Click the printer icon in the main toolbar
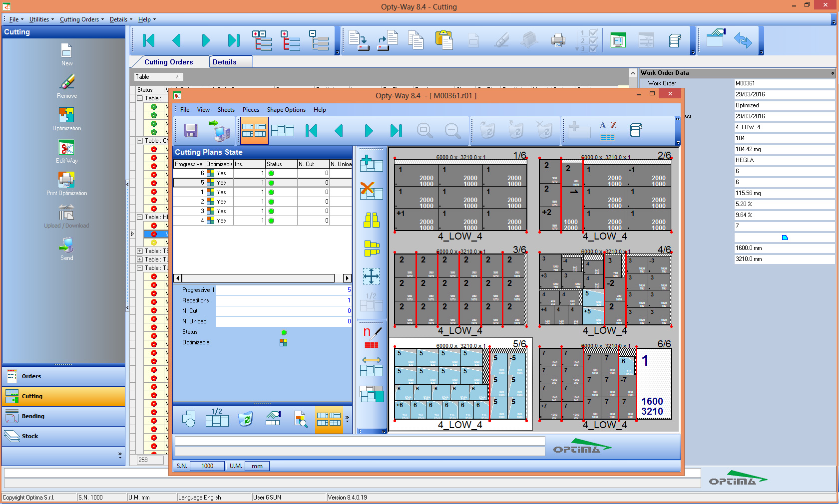The height and width of the screenshot is (504, 839). [558, 40]
